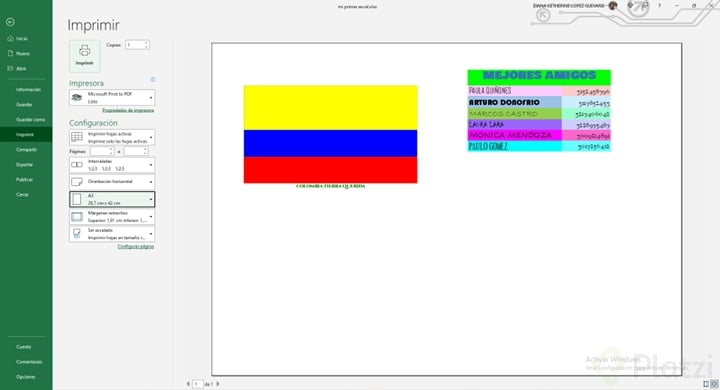Go to previous page in print preview
This screenshot has width=720, height=390.
188,384
